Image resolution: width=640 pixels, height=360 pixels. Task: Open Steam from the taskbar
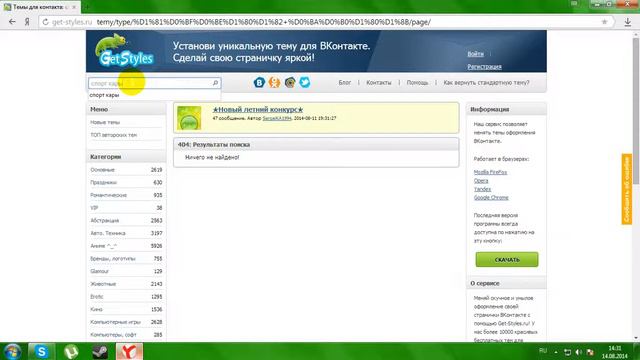(100, 351)
